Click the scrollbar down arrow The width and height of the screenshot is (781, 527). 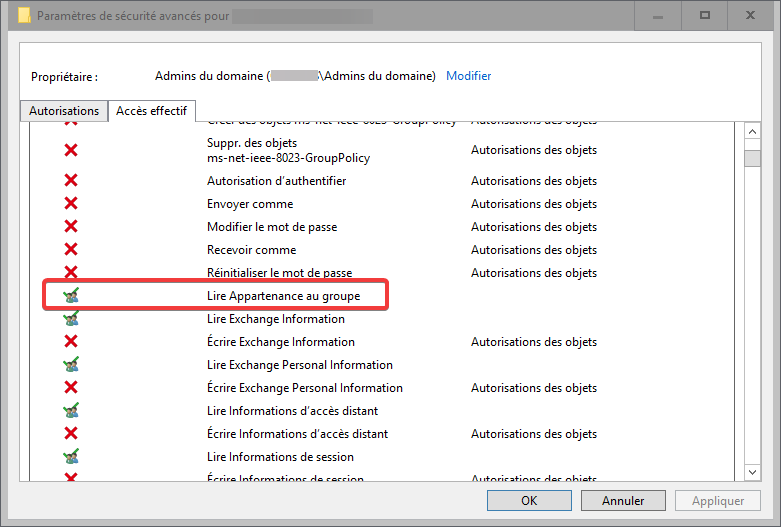pos(752,472)
